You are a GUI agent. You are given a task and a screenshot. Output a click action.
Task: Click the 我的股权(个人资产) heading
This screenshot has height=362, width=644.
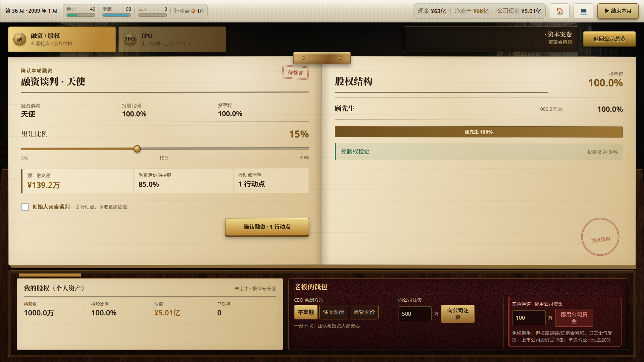point(54,288)
